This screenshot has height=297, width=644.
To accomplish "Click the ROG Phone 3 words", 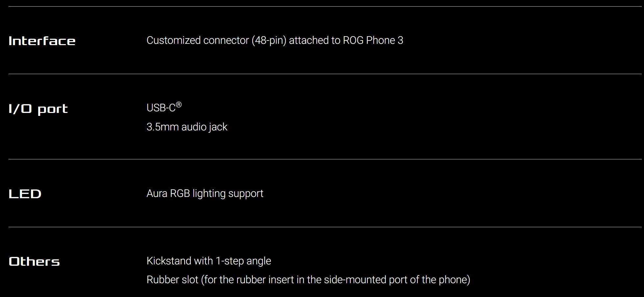I will (x=373, y=40).
